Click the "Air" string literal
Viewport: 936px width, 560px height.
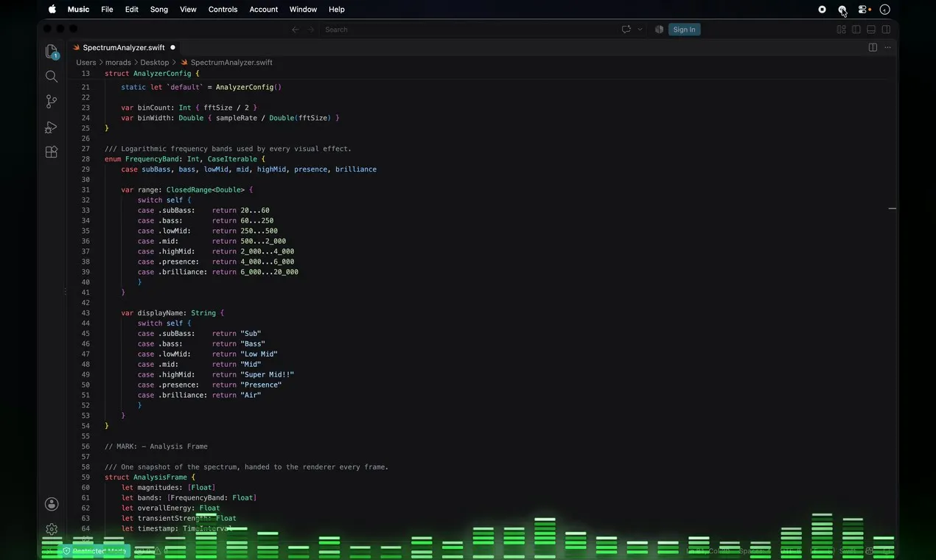tap(251, 396)
